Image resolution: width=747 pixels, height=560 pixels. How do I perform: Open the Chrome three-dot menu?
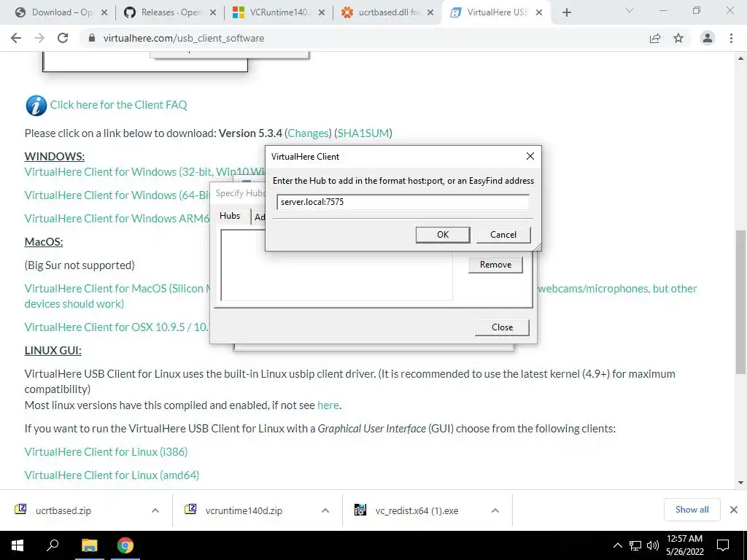pos(731,38)
